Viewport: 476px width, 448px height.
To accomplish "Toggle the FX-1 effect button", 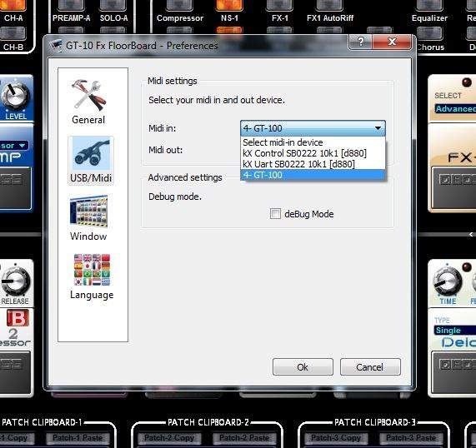I will [279, 5].
